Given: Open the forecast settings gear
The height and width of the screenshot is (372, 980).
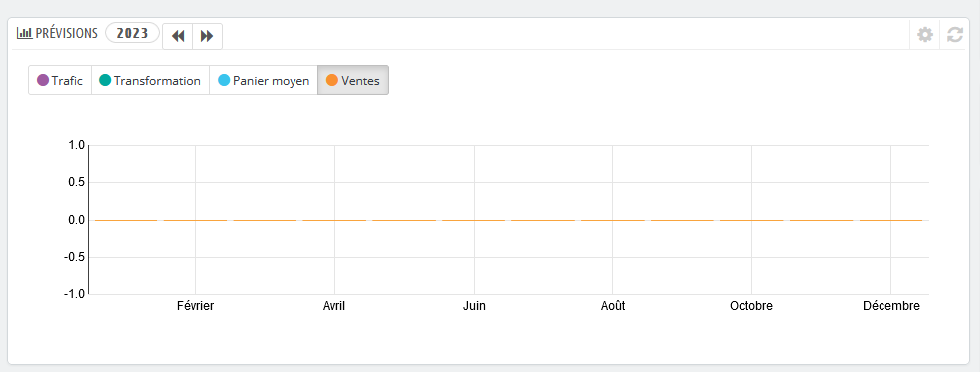Looking at the screenshot, I should tap(925, 35).
